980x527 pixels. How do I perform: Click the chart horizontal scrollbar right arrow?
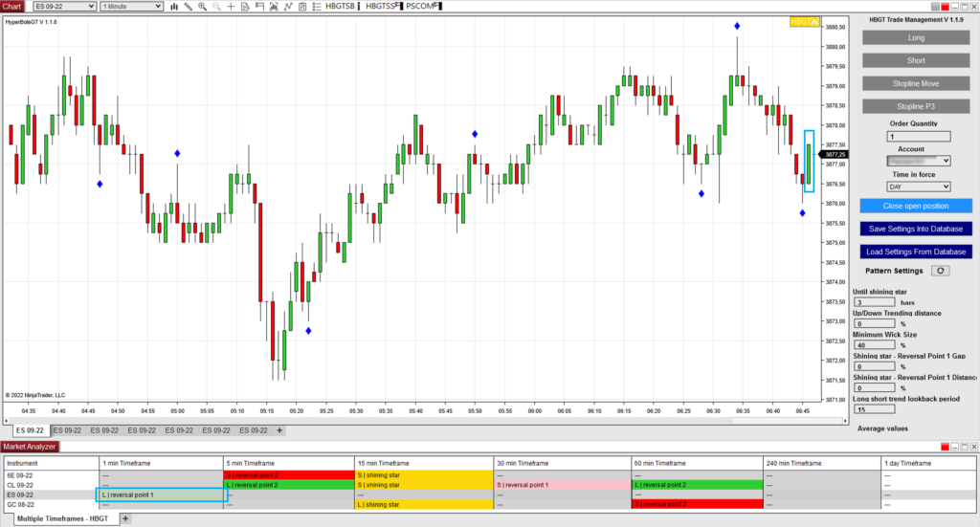845,421
